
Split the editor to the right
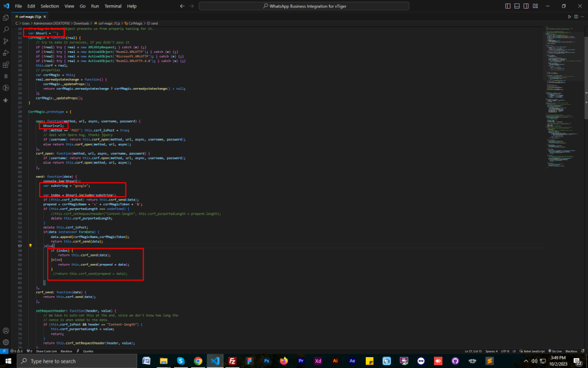click(x=576, y=17)
